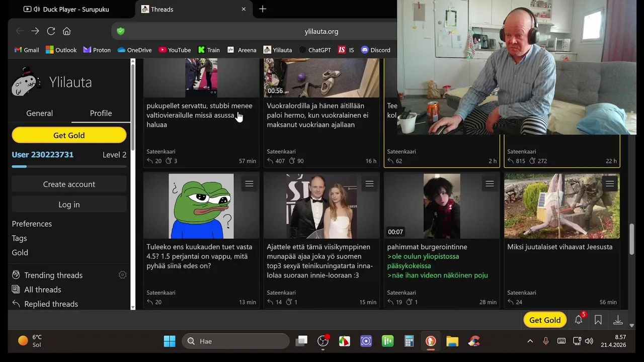This screenshot has height=362, width=644.
Task: Open thread "Vuokralordilla ja hänen äitillään"
Action: click(317, 115)
